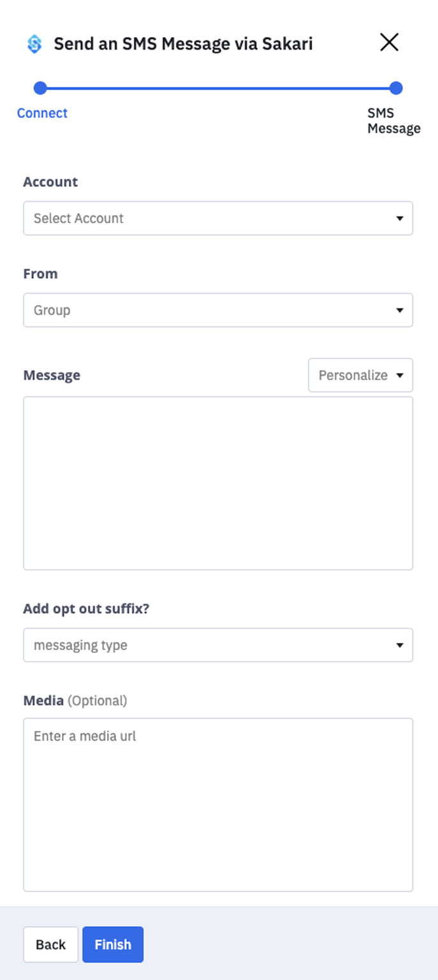Open the Select Account dropdown
The width and height of the screenshot is (438, 980).
pyautogui.click(x=218, y=218)
